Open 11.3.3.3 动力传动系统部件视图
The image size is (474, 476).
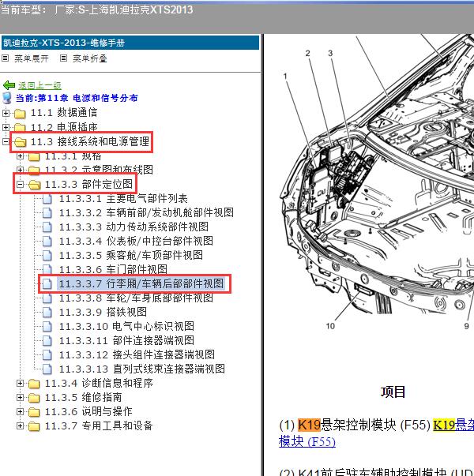point(134,227)
